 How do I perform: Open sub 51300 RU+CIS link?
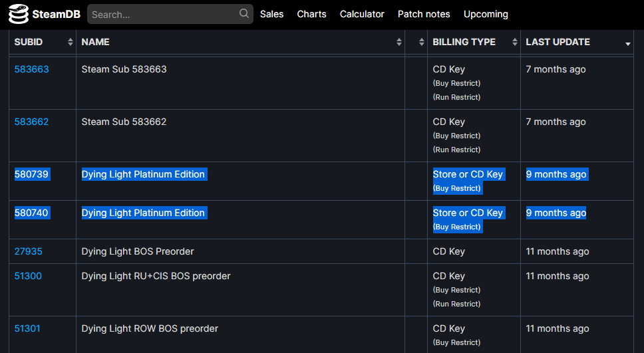click(28, 276)
